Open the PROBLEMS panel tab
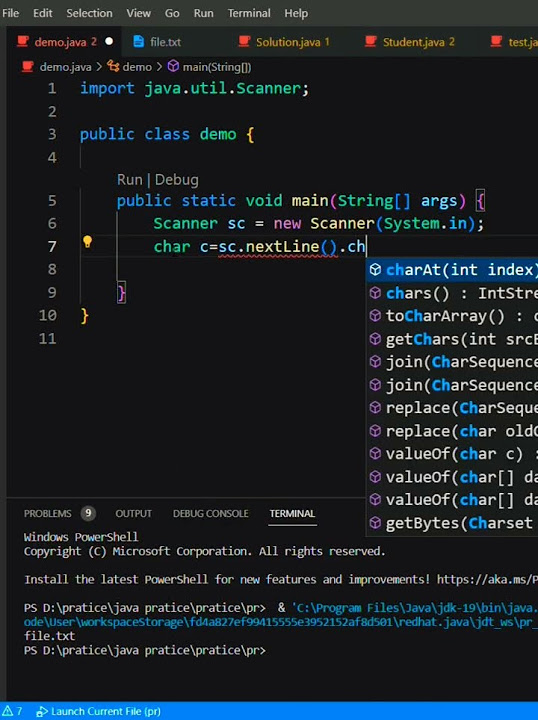 coord(48,513)
